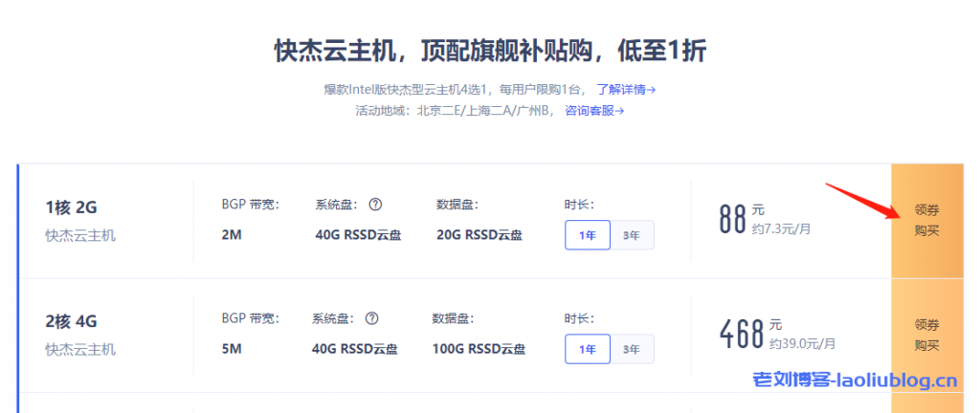The image size is (980, 413).
Task: Click the 2核 4G plan title
Action: tap(72, 321)
